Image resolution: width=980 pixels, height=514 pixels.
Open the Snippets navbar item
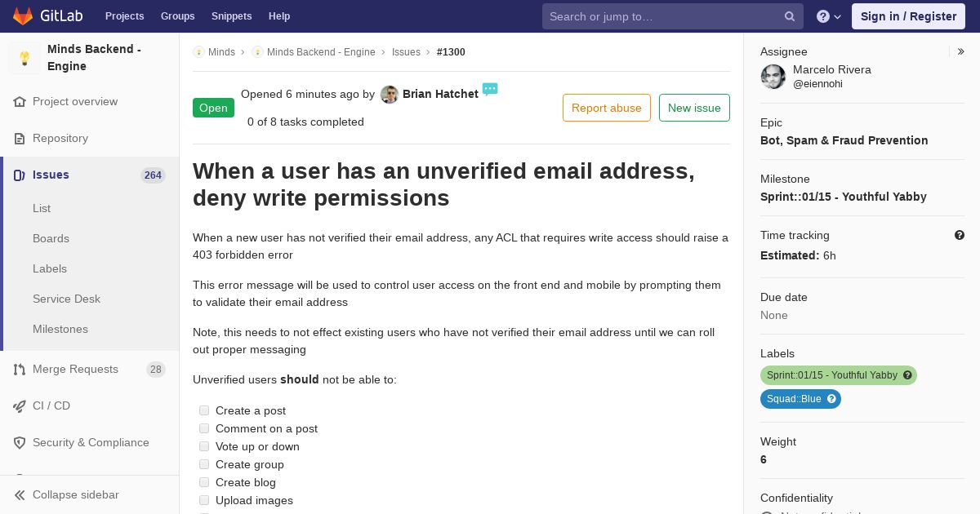tap(231, 16)
